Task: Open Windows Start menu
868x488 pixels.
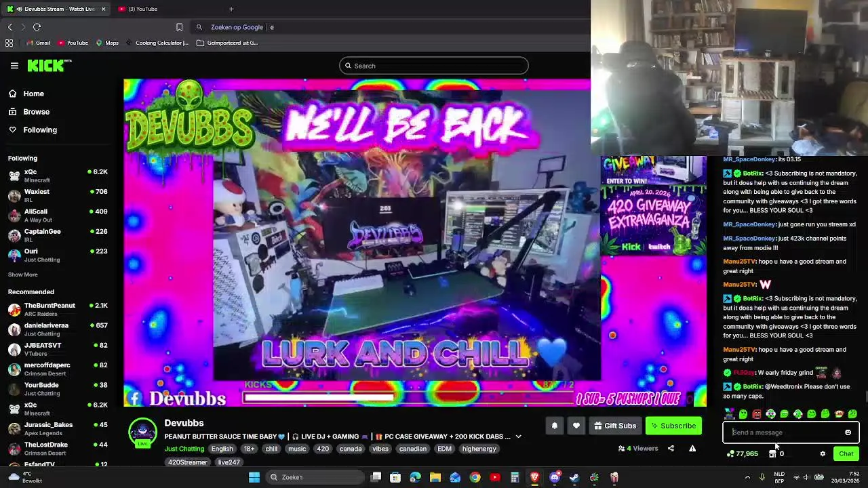Action: pos(254,477)
